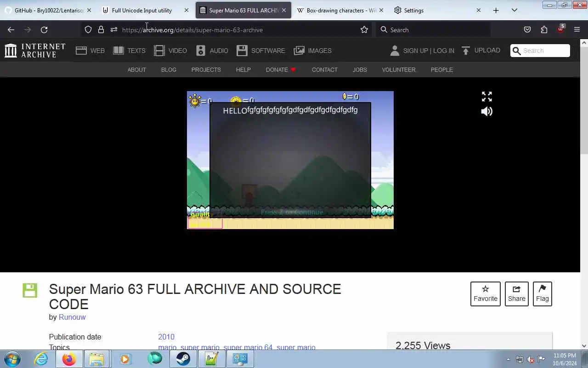588x368 pixels.
Task: Open a new browser tab
Action: tap(496, 10)
